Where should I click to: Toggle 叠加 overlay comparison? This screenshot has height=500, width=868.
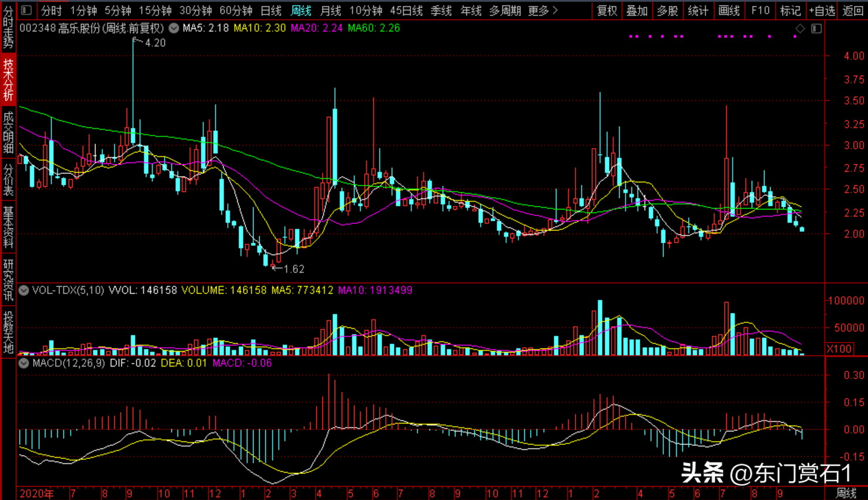pos(637,11)
